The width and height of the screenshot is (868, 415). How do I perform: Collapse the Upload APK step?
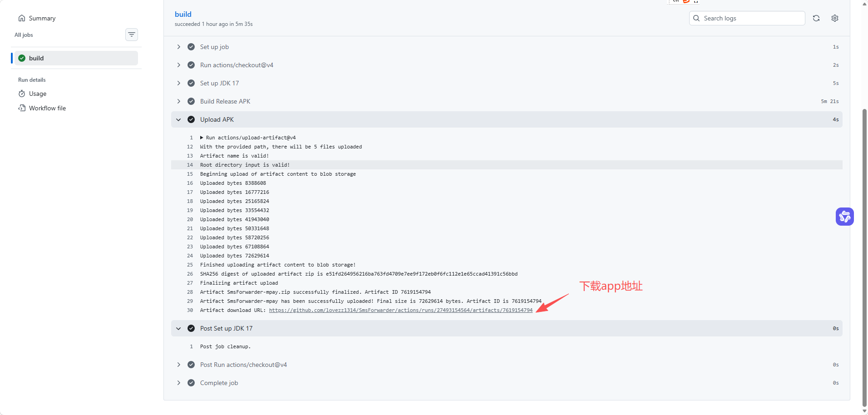[x=179, y=119]
